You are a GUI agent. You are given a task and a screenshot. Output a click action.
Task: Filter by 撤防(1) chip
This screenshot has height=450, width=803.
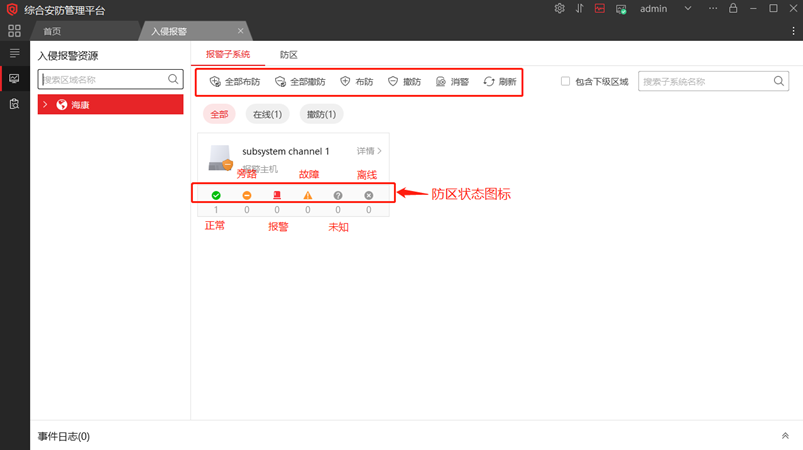pyautogui.click(x=322, y=114)
